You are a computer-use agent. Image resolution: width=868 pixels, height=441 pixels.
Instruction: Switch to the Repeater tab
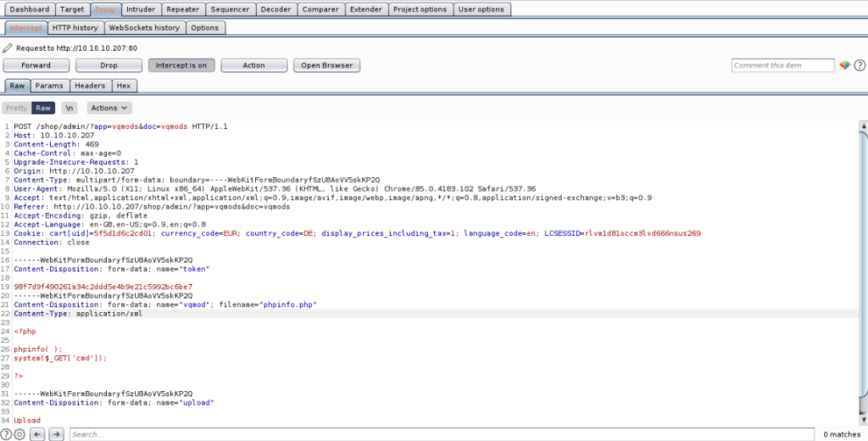[183, 9]
